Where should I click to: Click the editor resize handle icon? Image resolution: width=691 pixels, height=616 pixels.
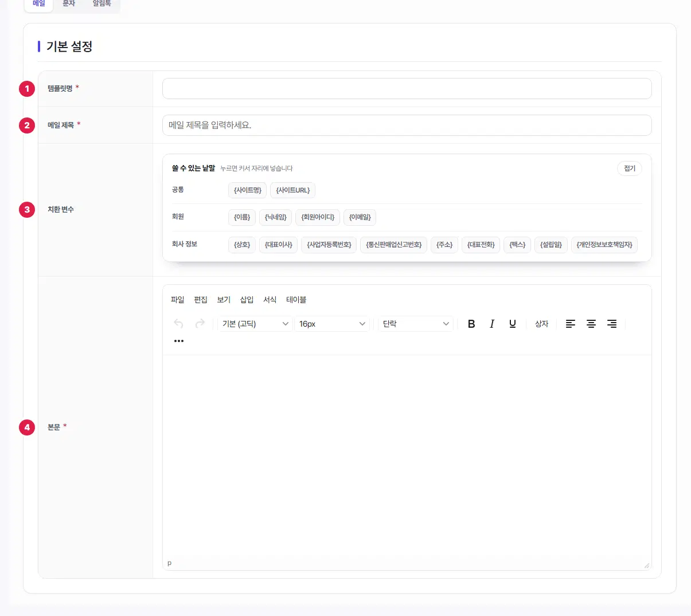646,565
